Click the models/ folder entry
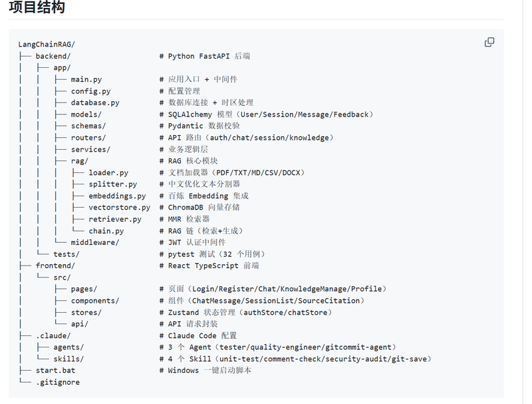This screenshot has height=404, width=532. pos(86,114)
